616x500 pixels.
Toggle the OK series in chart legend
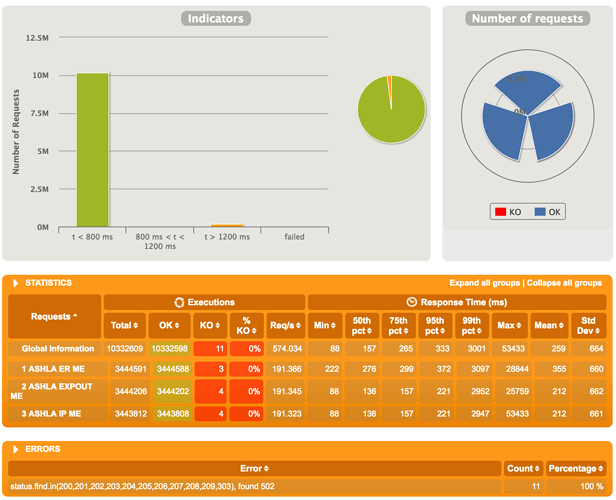click(x=548, y=212)
